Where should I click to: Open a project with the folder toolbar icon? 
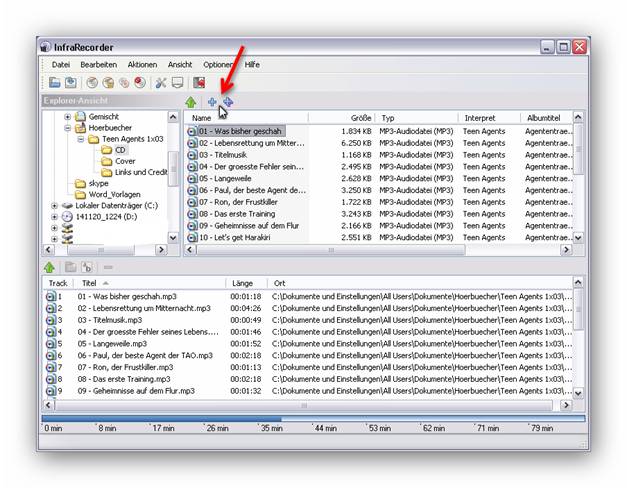(x=54, y=83)
